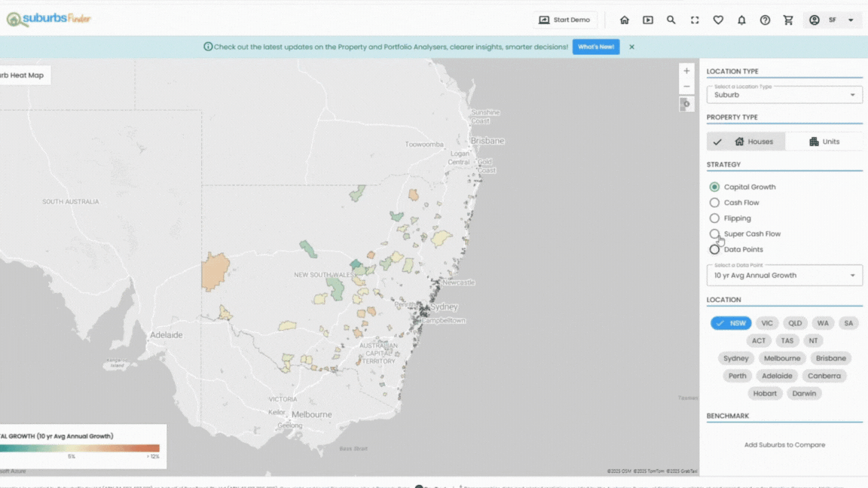Expand the Location Type dropdown
This screenshot has height=488, width=868.
784,94
